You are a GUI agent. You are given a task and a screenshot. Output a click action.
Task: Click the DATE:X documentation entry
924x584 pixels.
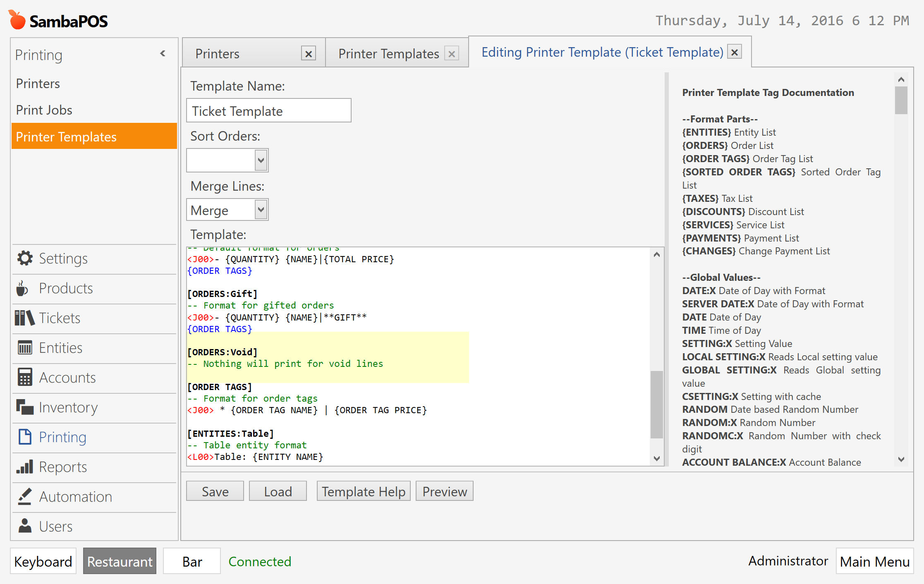pyautogui.click(x=754, y=291)
